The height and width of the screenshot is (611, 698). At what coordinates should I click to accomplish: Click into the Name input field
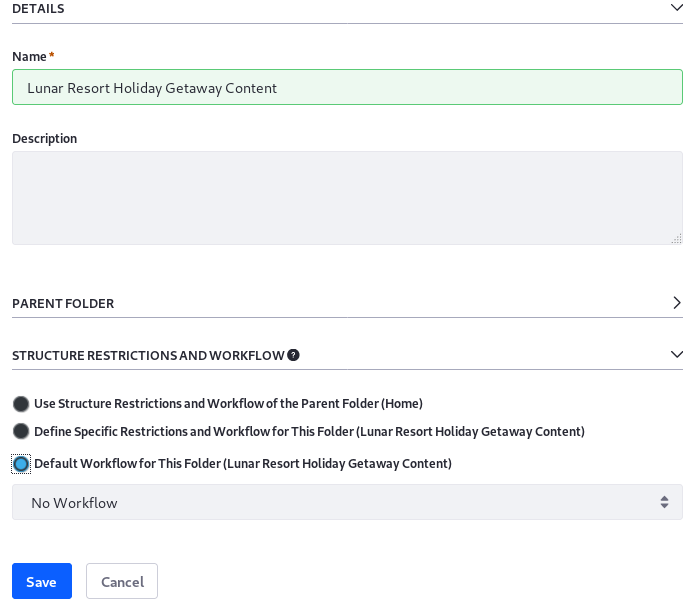347,87
